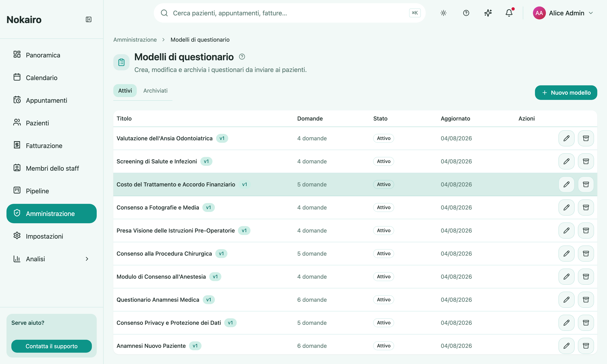Edit Valutazione dell'Ansia Odontoiatrica with pencil icon
This screenshot has height=364, width=607.
[x=566, y=138]
